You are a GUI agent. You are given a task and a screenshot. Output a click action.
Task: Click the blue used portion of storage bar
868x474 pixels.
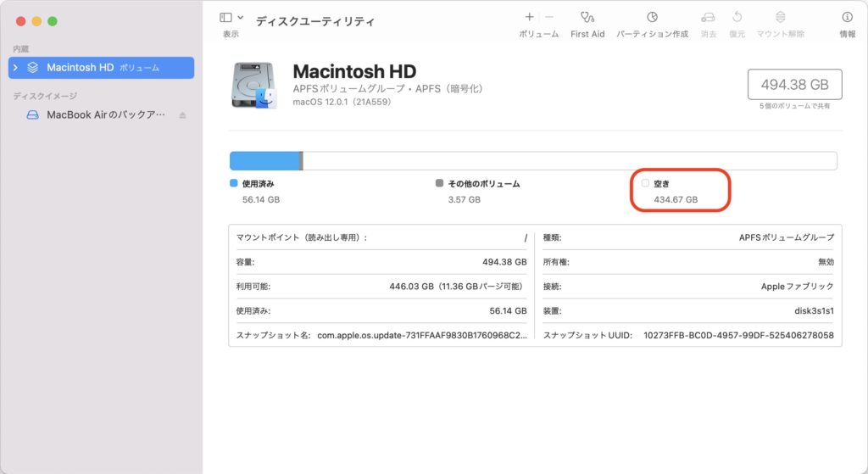(x=264, y=160)
